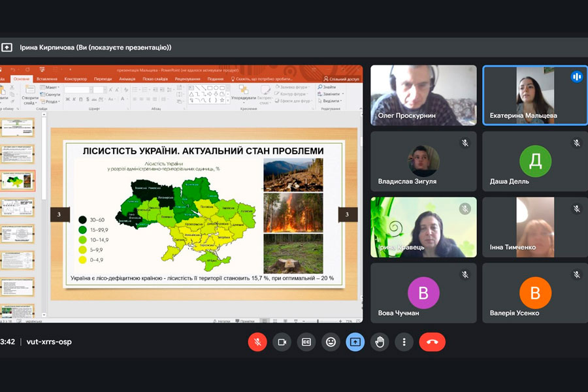Open the Екатерина Мальцева video tile
The height and width of the screenshot is (392, 588).
(x=535, y=95)
